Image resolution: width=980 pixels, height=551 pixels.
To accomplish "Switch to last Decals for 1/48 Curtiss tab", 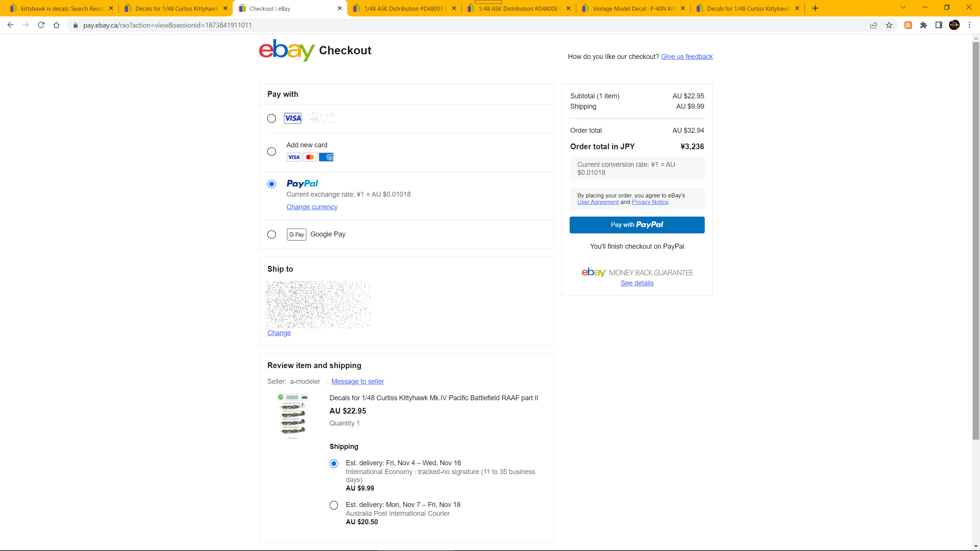I will (747, 8).
